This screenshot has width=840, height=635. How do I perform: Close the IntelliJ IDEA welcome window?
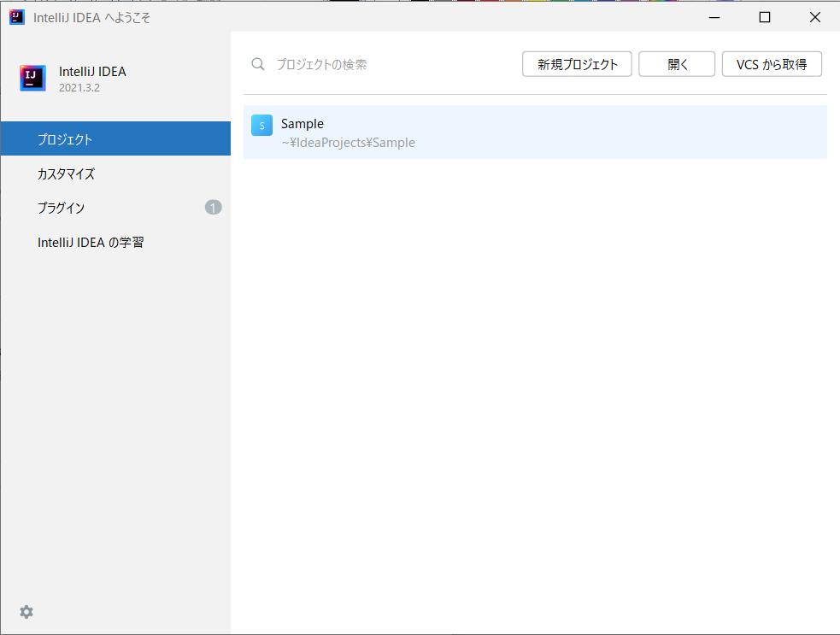point(815,17)
